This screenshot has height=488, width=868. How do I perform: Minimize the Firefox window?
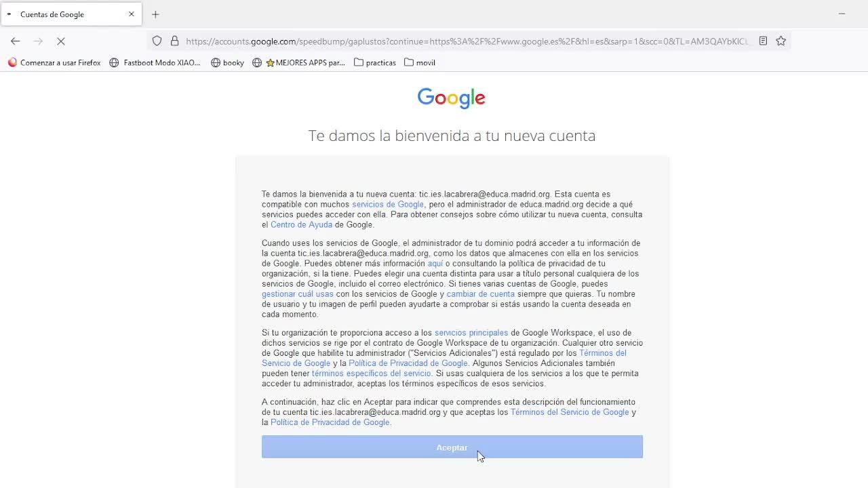[x=842, y=14]
